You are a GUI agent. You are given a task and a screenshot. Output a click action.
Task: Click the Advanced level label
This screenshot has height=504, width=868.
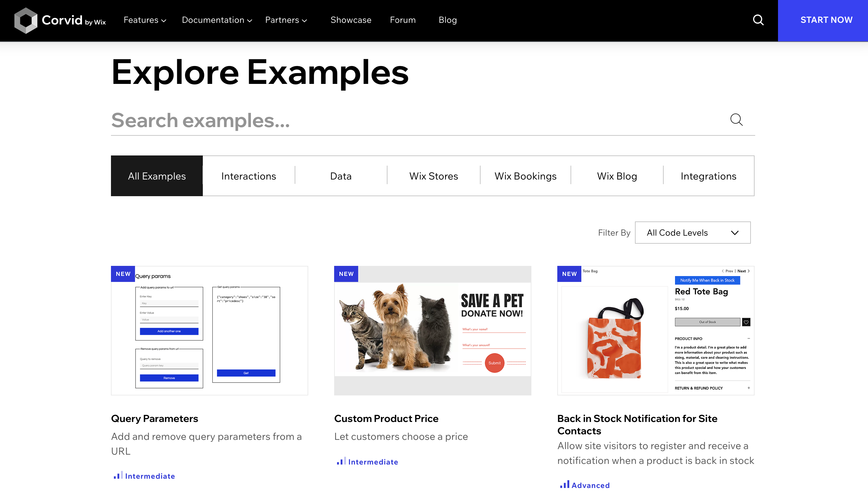590,485
